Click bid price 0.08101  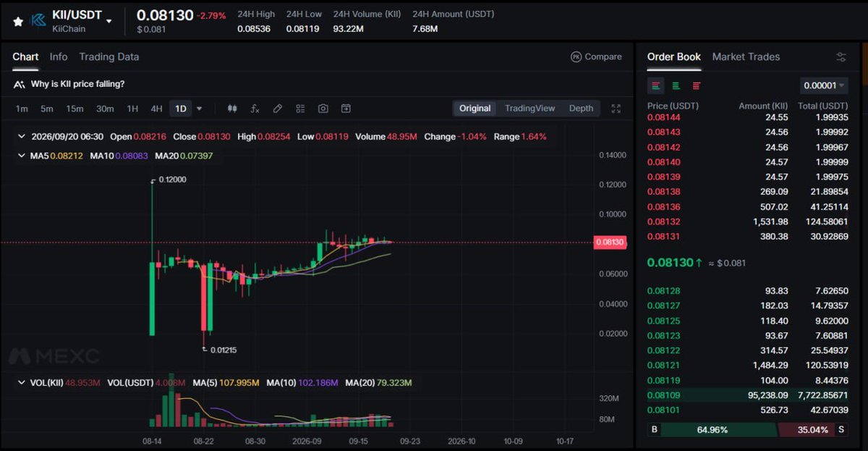pyautogui.click(x=663, y=410)
